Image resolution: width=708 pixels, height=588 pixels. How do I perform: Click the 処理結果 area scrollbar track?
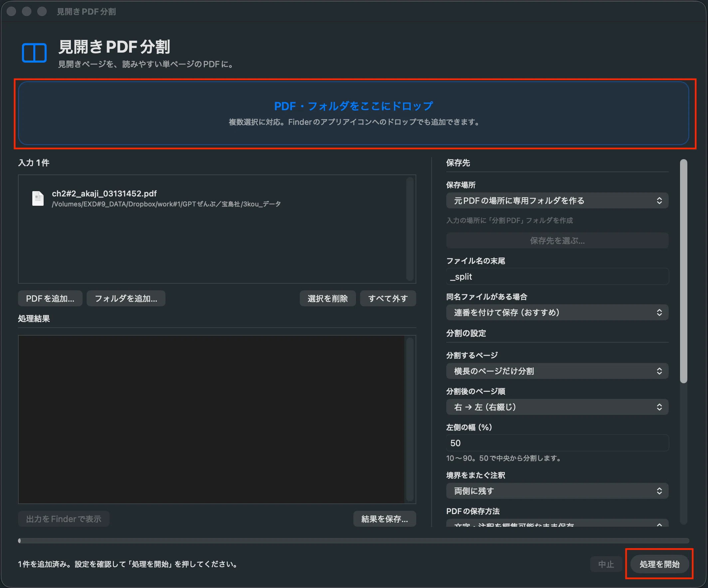(410, 420)
